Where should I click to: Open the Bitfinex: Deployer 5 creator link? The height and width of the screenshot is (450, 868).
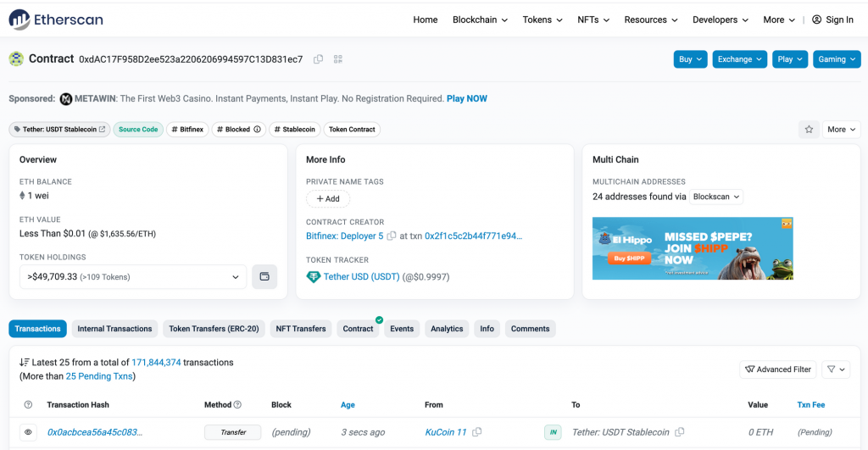click(x=344, y=236)
